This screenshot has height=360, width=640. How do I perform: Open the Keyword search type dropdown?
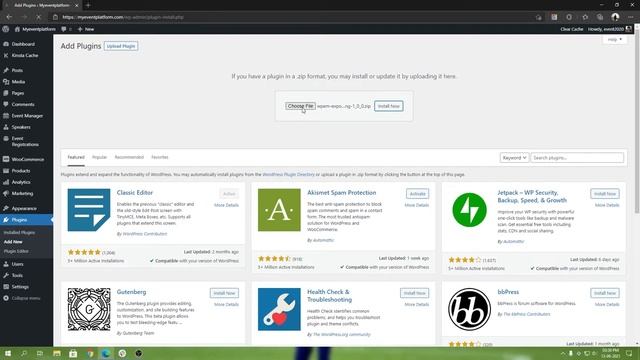[x=514, y=158]
